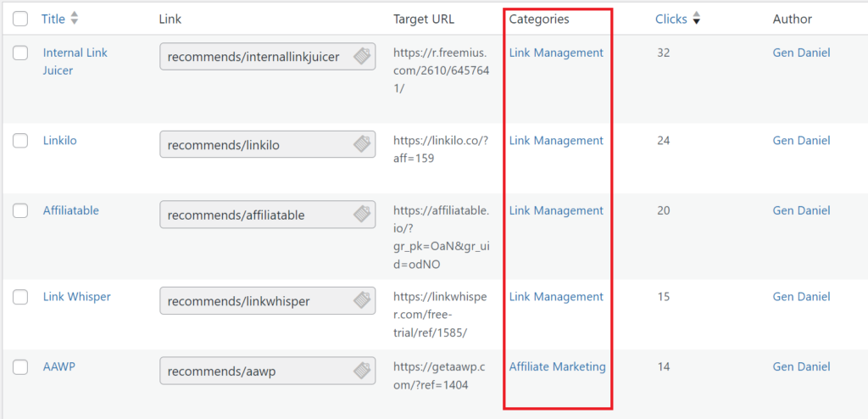Open Gen Daniel author in Link Whisper row
The height and width of the screenshot is (419, 868).
pyautogui.click(x=801, y=297)
